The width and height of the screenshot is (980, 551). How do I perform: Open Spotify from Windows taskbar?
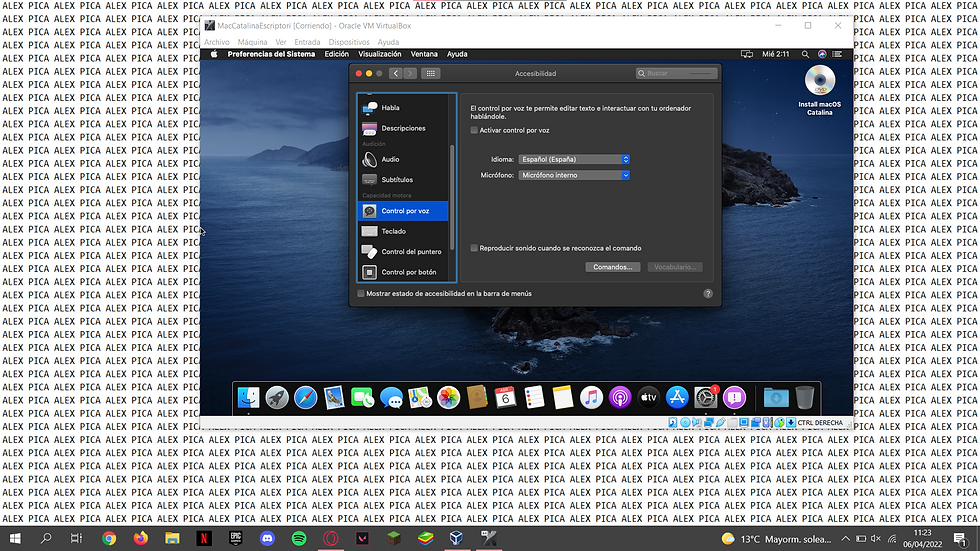(299, 538)
